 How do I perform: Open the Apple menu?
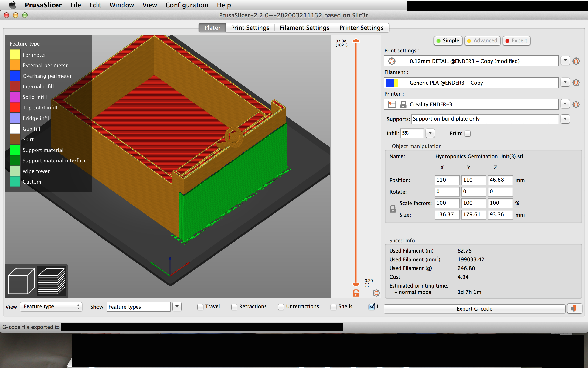(12, 5)
